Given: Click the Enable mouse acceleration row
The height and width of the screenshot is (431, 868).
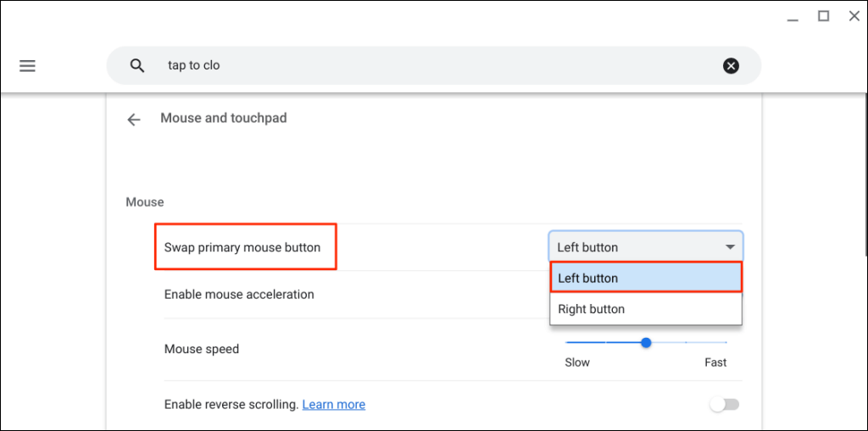Looking at the screenshot, I should [239, 295].
